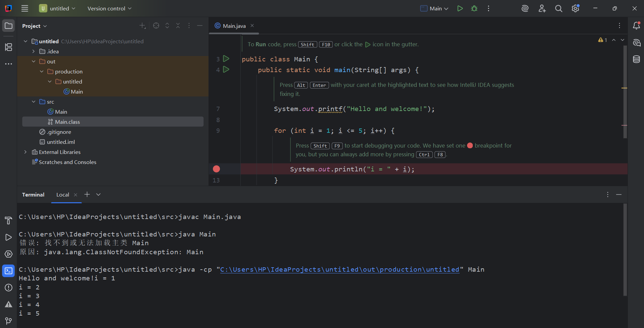Click the classpath path link in terminal
The height and width of the screenshot is (328, 644).
pyautogui.click(x=339, y=269)
